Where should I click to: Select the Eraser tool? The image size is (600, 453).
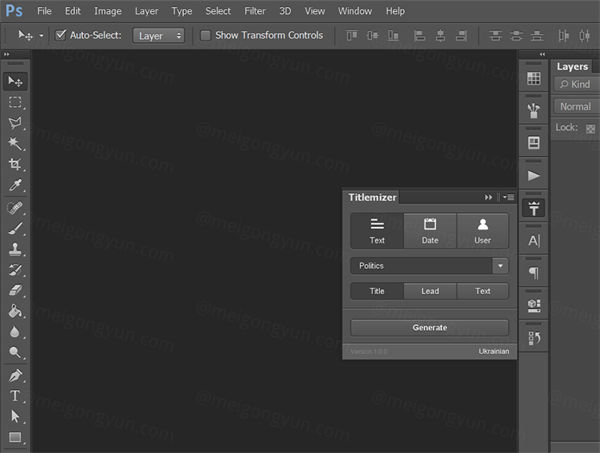pos(15,290)
